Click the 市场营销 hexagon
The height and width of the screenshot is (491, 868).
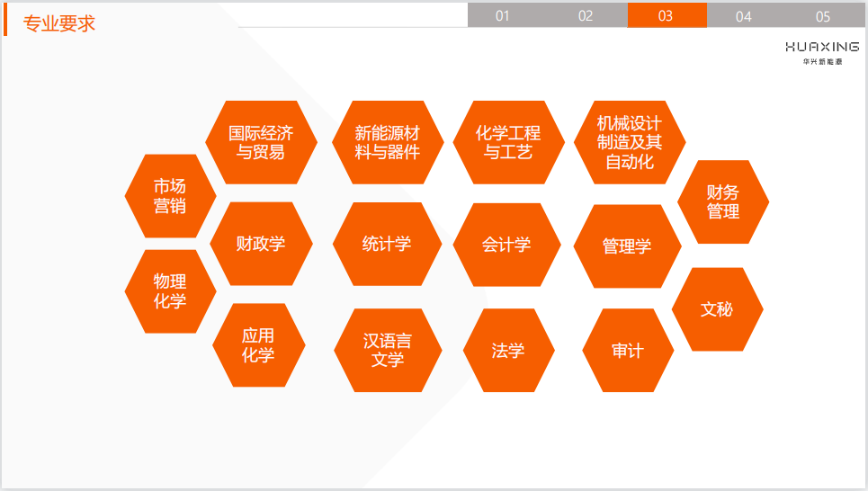(x=170, y=196)
